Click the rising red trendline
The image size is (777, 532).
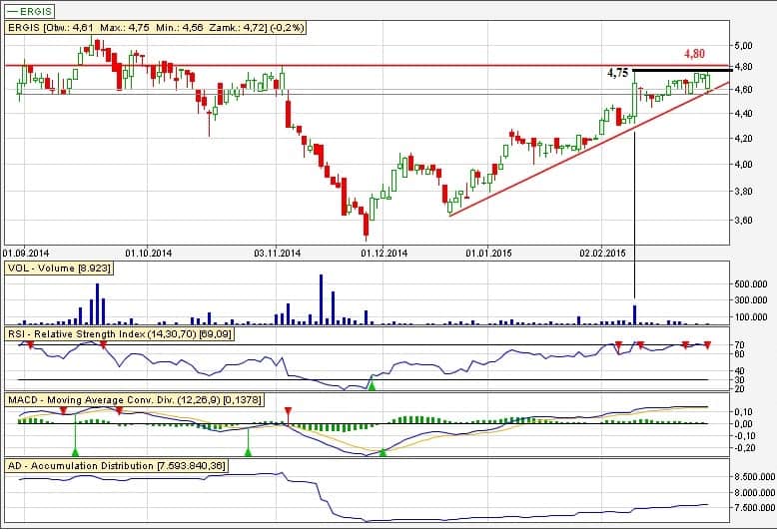point(539,169)
